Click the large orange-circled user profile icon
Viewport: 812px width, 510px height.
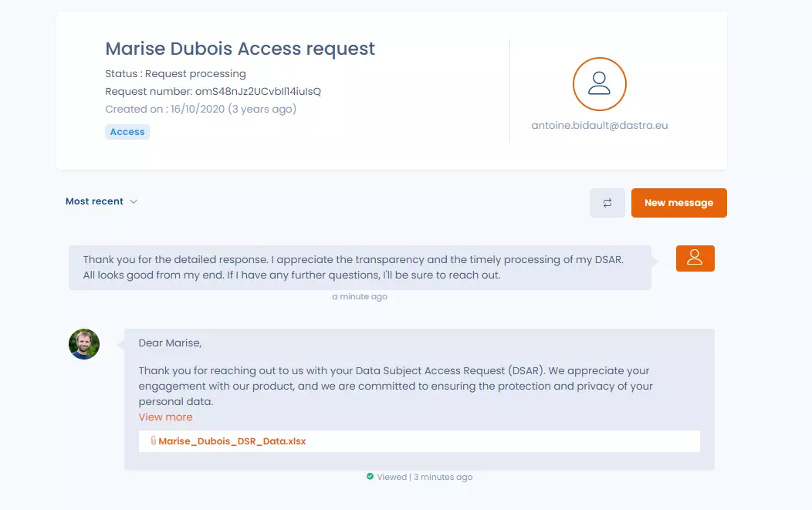point(599,84)
